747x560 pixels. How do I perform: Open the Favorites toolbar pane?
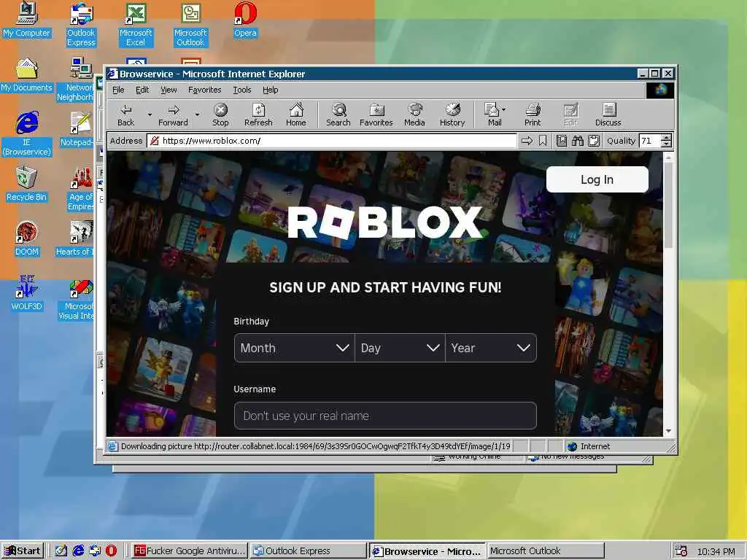click(376, 115)
